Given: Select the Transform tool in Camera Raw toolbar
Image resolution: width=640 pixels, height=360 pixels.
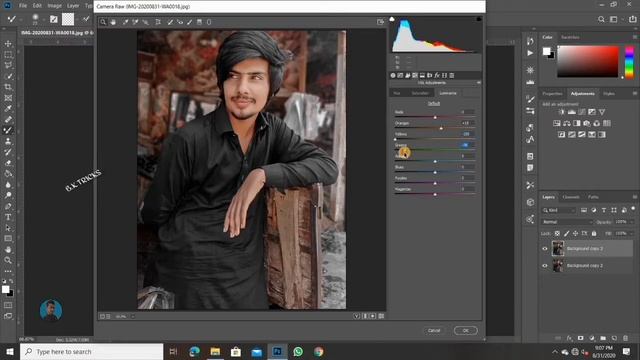Looking at the screenshot, I should pyautogui.click(x=158, y=22).
